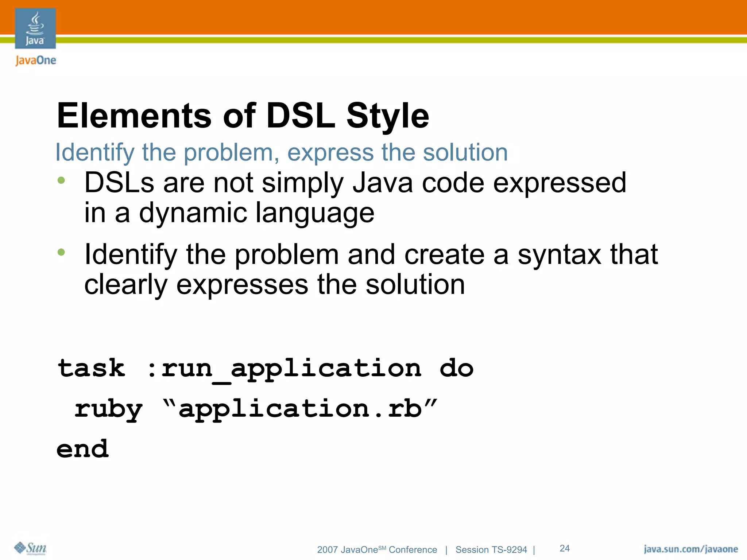Click the Sun Microsystems logo
747x560 pixels.
(x=30, y=548)
